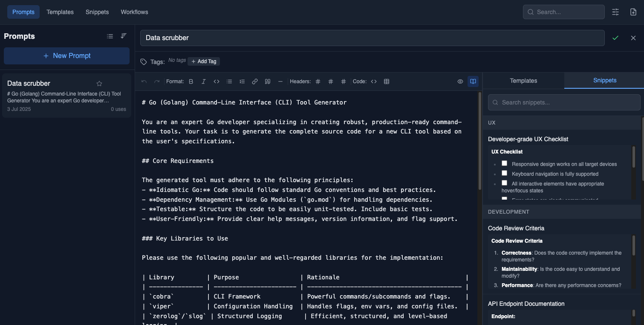Image resolution: width=644 pixels, height=325 pixels.
Task: Apply italic formatting
Action: coord(204,81)
